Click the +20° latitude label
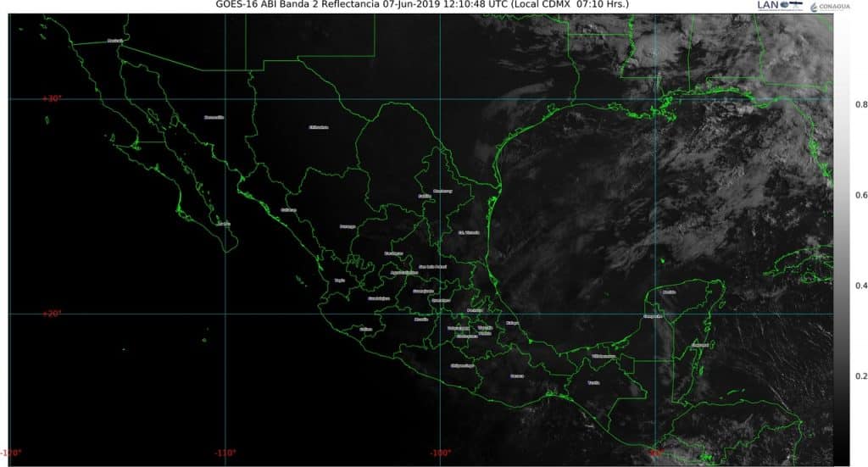Screen dimensions: 868x467 pyautogui.click(x=53, y=314)
